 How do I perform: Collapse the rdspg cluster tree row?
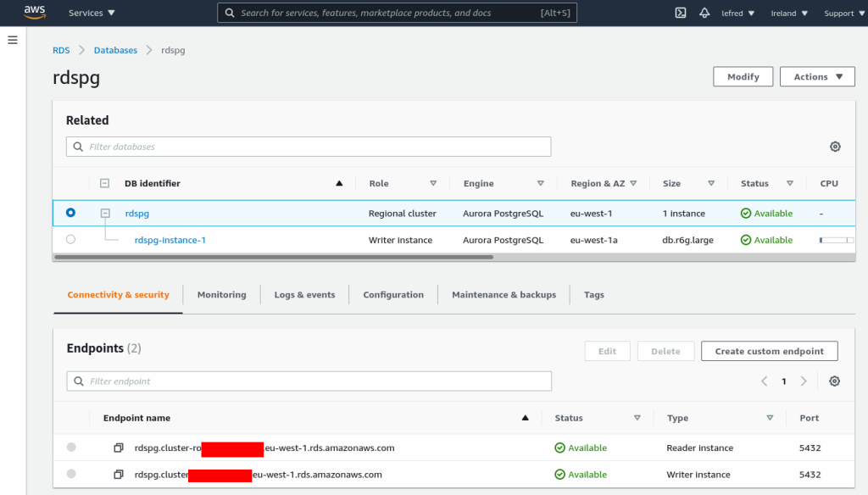tap(105, 214)
